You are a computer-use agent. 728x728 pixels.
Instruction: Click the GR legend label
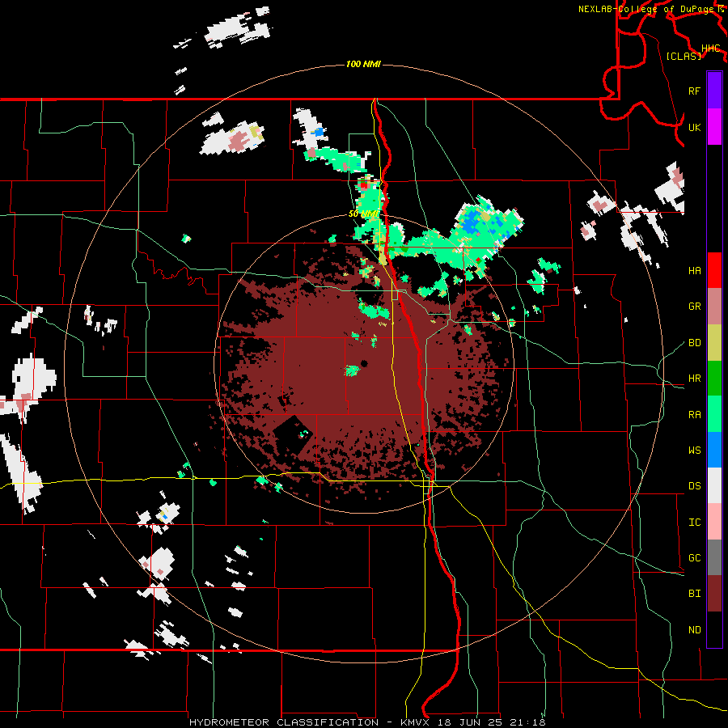[x=694, y=307]
